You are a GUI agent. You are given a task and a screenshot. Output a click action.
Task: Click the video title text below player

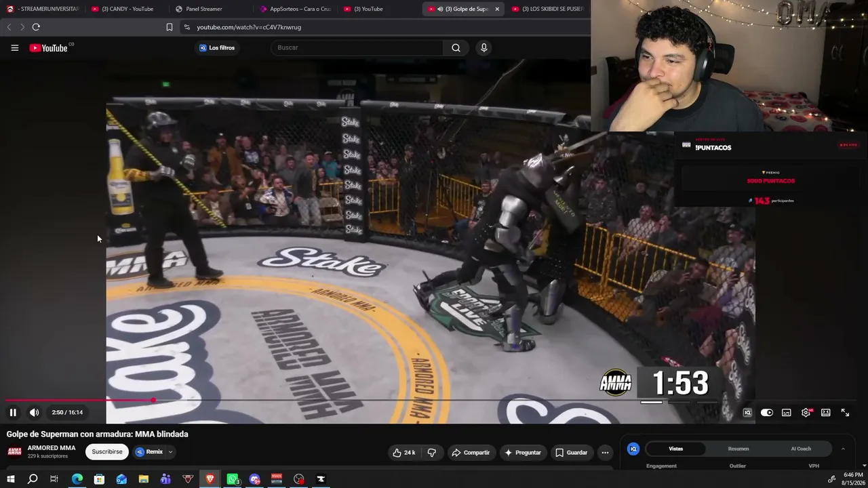point(98,434)
